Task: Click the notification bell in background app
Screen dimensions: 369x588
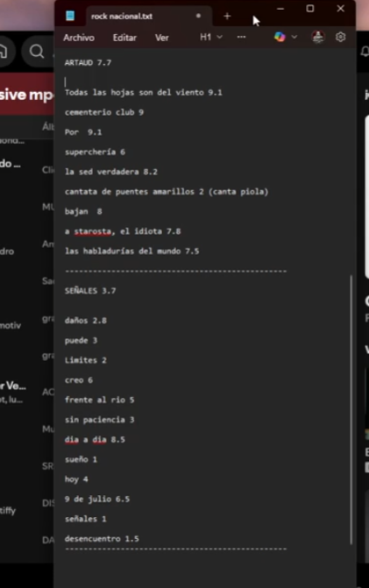Action: pyautogui.click(x=365, y=52)
